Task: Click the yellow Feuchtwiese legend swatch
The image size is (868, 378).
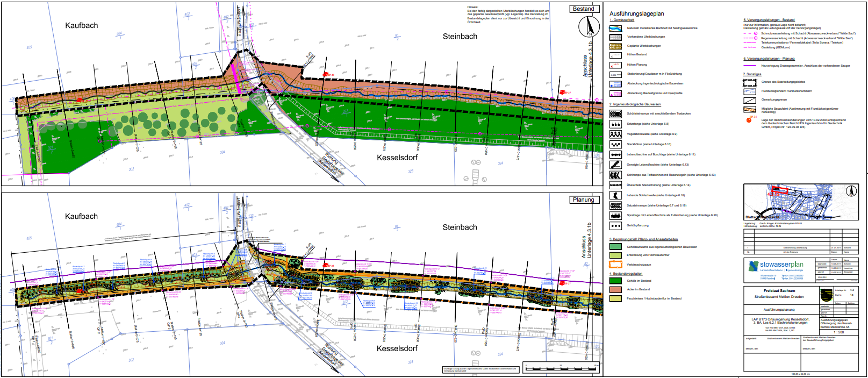Action: click(615, 298)
